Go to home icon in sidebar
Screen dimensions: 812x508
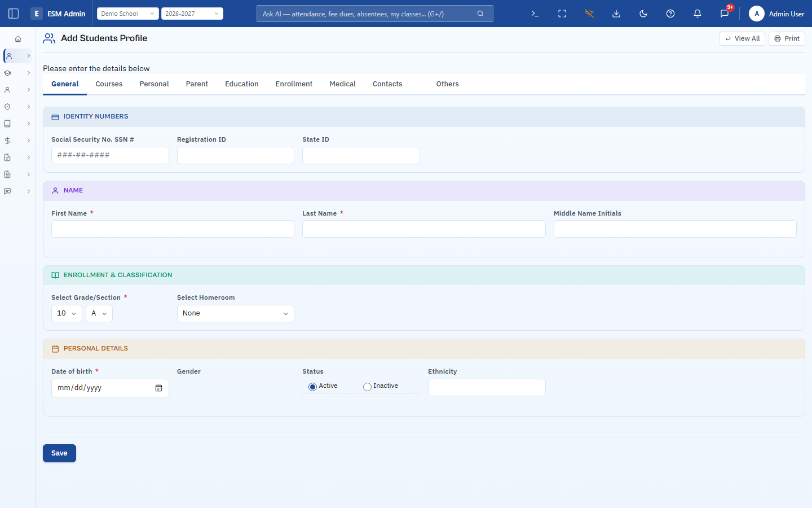click(x=18, y=39)
